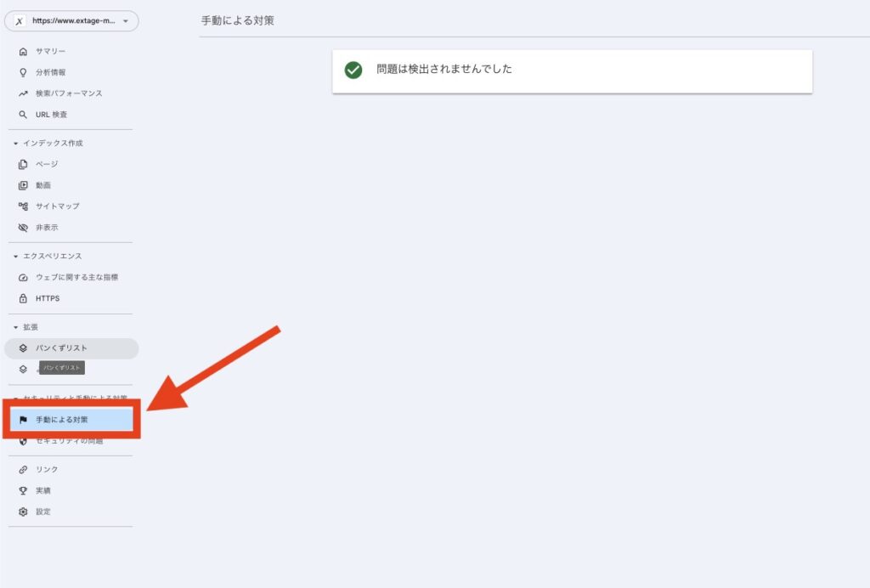
Task: Open the サマリー home icon
Action: 23,52
